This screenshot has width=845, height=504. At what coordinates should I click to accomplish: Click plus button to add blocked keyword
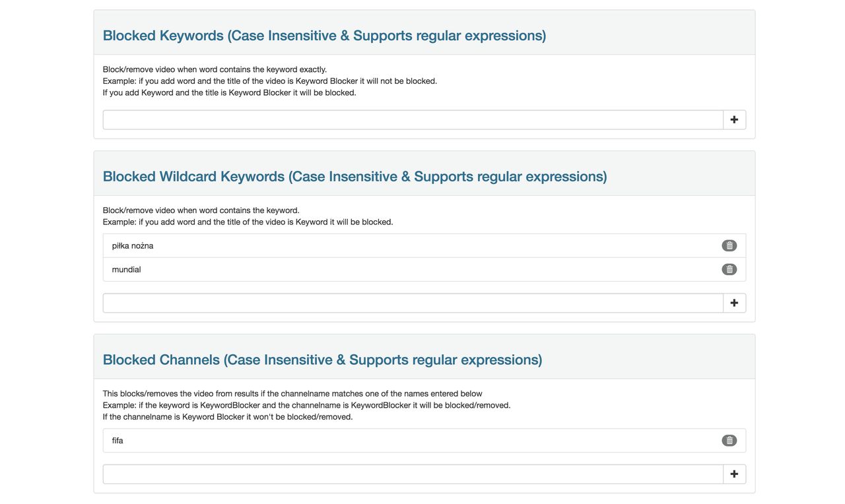click(734, 120)
